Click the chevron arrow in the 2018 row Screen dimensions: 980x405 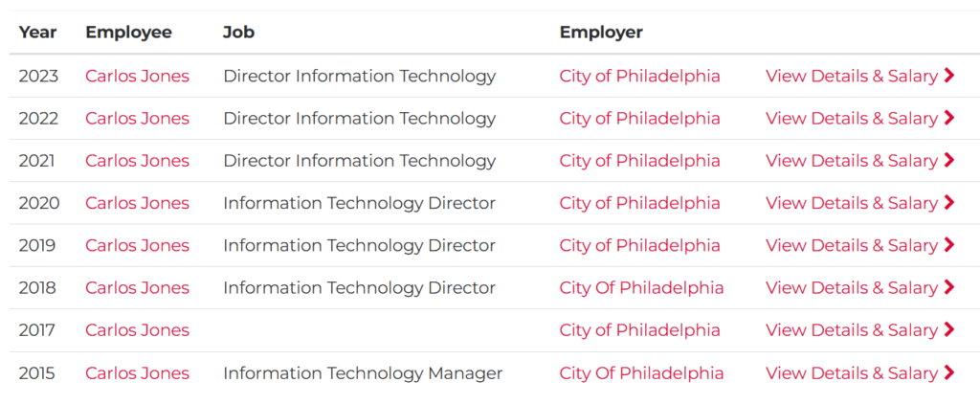(x=949, y=287)
